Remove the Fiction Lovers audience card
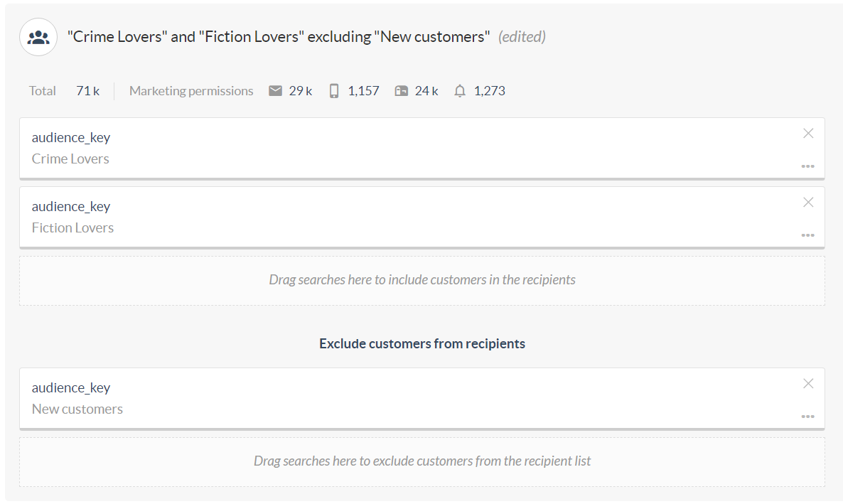 (x=808, y=202)
